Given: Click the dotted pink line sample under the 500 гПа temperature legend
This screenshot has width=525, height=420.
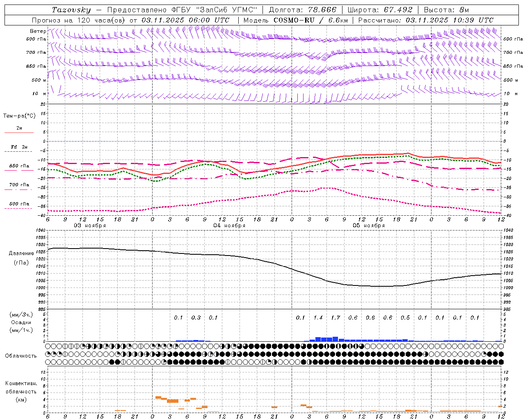Looking at the screenshot, I should (18, 208).
